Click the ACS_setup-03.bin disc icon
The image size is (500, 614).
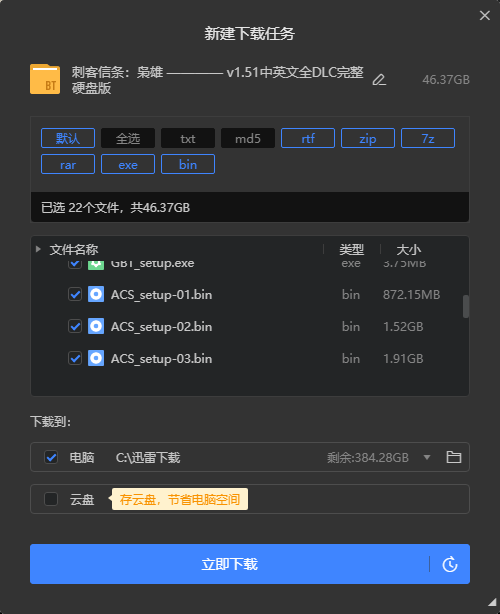96,358
